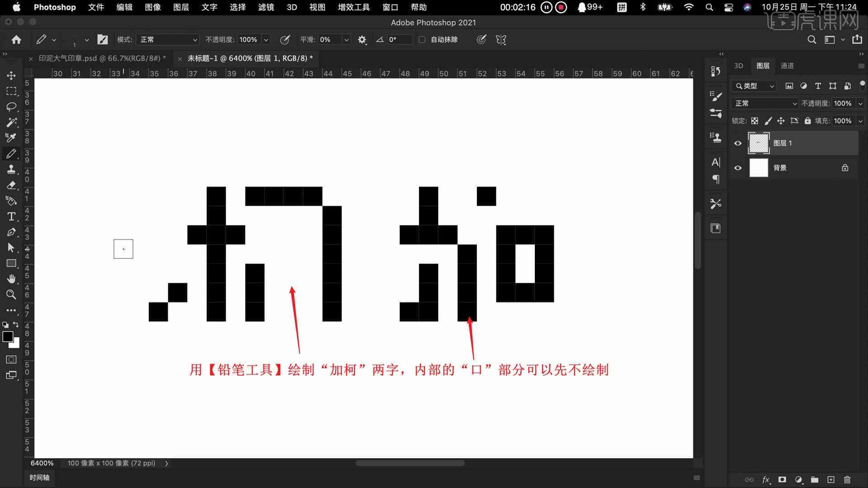Create a new layer

831,480
